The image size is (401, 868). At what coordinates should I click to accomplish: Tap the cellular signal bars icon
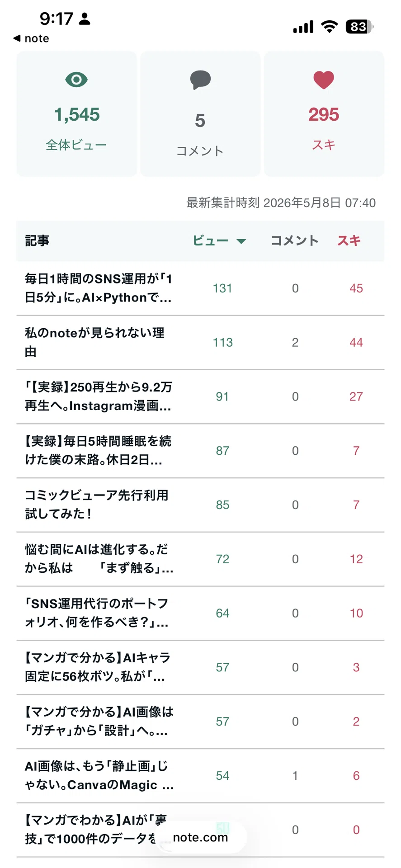point(303,27)
